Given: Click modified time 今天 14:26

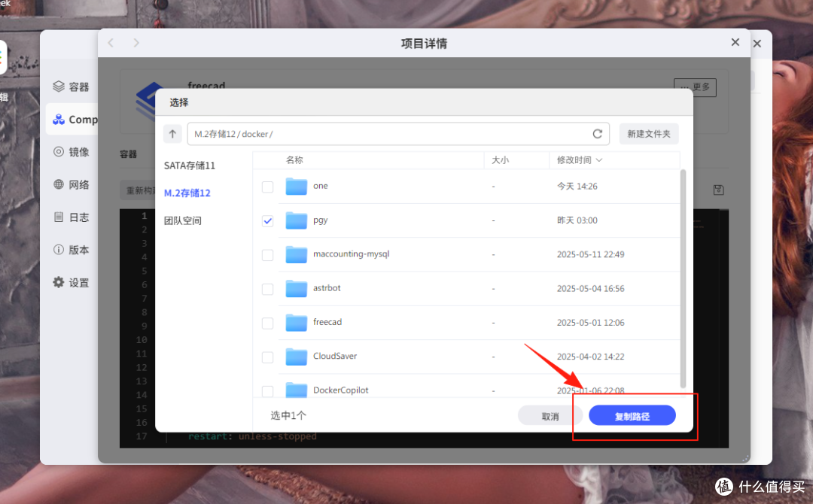Looking at the screenshot, I should tap(577, 187).
